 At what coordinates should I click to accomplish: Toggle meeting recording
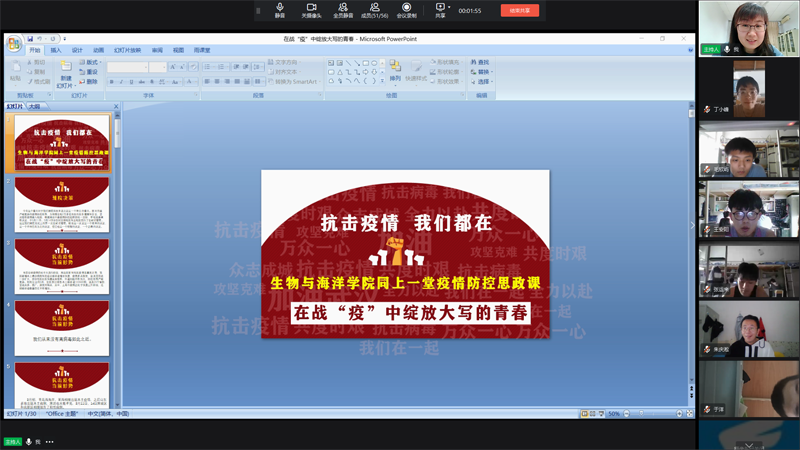pyautogui.click(x=406, y=9)
